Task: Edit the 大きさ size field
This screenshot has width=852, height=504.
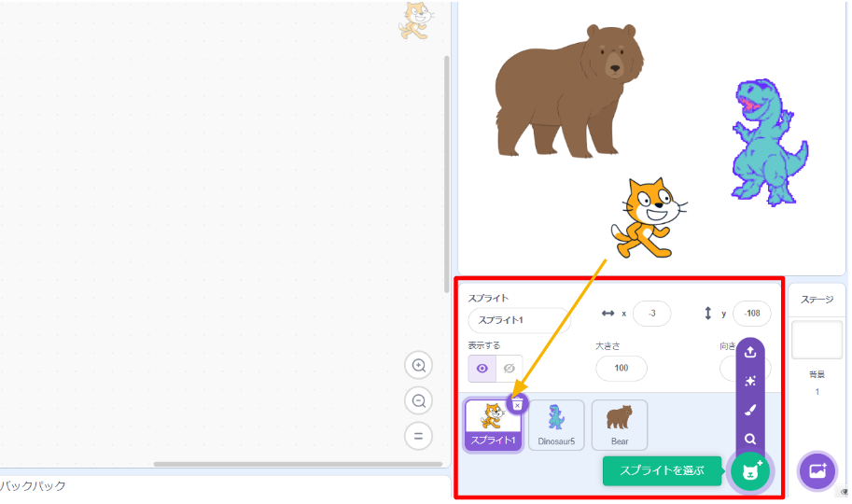Action: 622,368
